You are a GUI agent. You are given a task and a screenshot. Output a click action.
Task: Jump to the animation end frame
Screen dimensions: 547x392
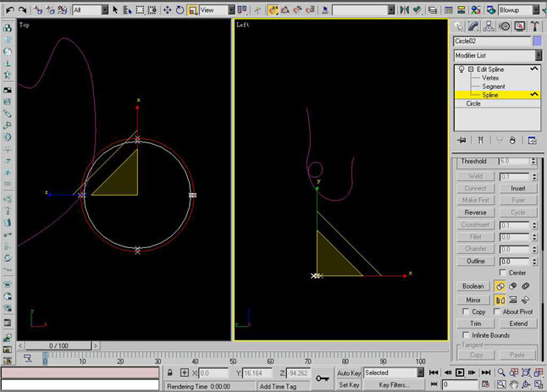pyautogui.click(x=485, y=373)
